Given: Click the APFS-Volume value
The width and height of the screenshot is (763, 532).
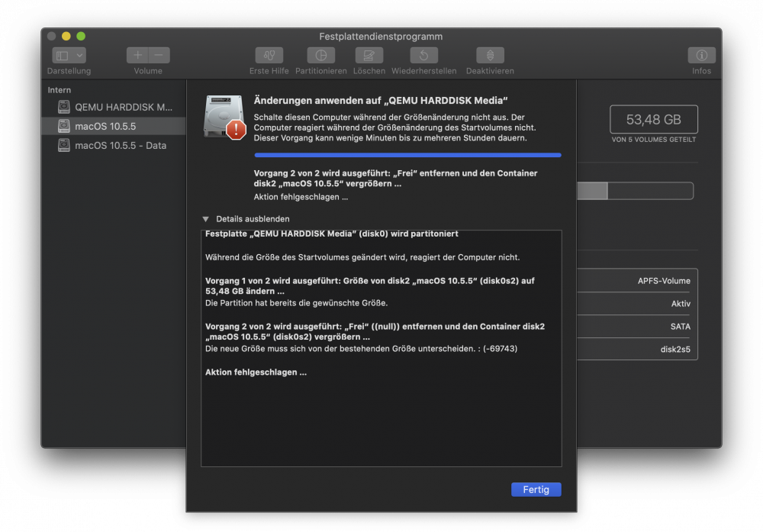Looking at the screenshot, I should coord(664,281).
